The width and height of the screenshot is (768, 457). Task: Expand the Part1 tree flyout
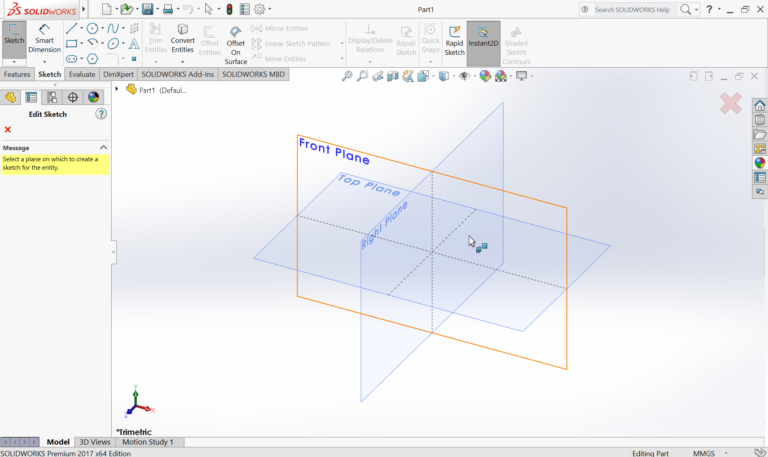pos(117,89)
